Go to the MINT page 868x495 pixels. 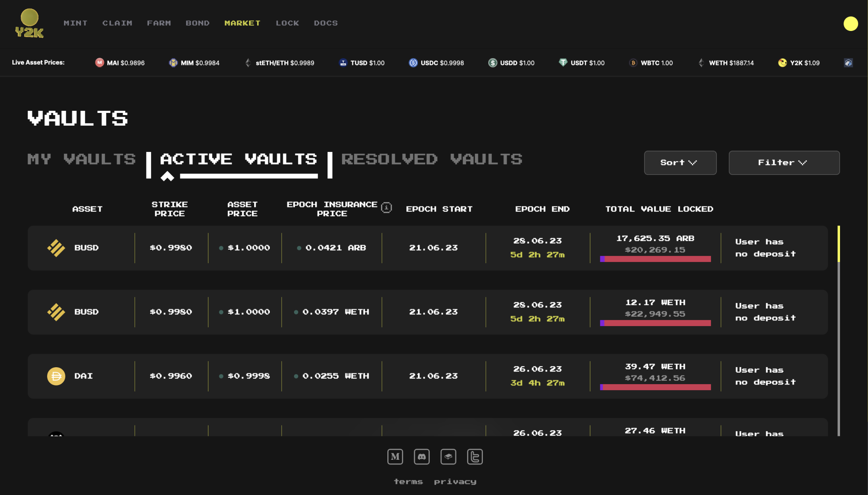pos(76,23)
